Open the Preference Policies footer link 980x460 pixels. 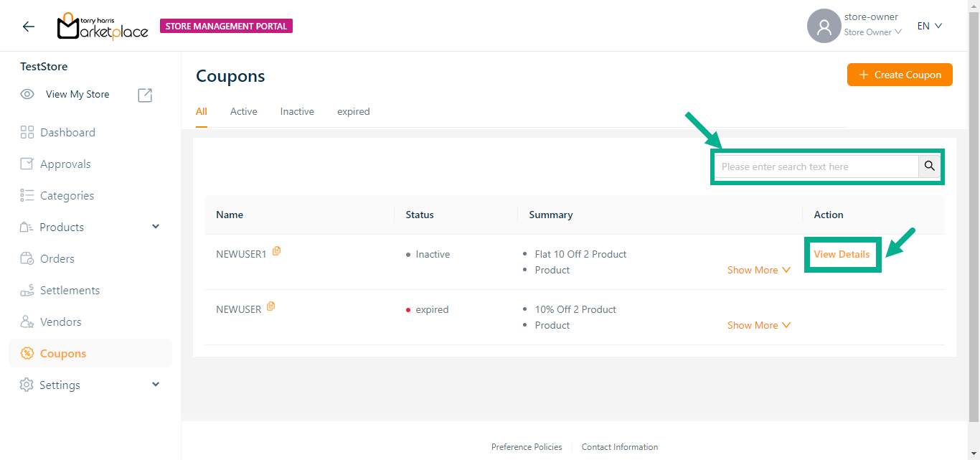tap(527, 447)
